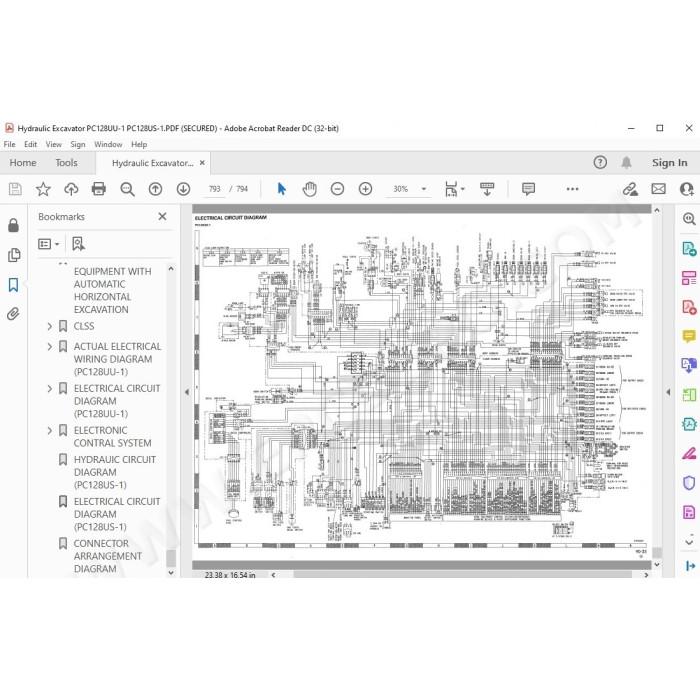
Task: Open Fill & Sign tool in right pane
Action: pyautogui.click(x=689, y=454)
